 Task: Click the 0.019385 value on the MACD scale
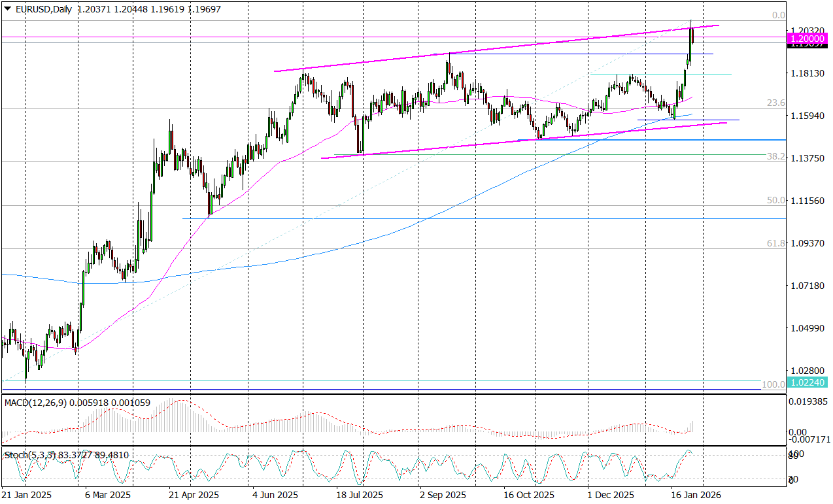(x=808, y=401)
